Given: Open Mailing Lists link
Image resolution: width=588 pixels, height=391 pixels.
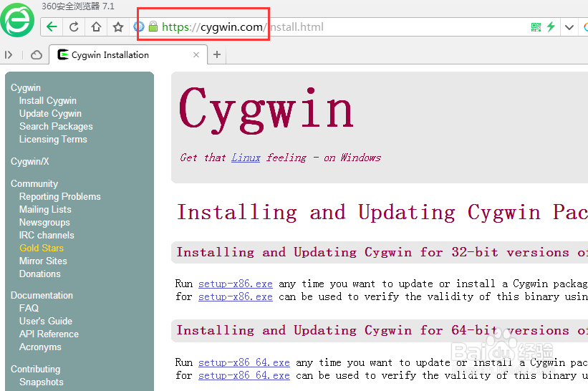Looking at the screenshot, I should coord(45,209).
